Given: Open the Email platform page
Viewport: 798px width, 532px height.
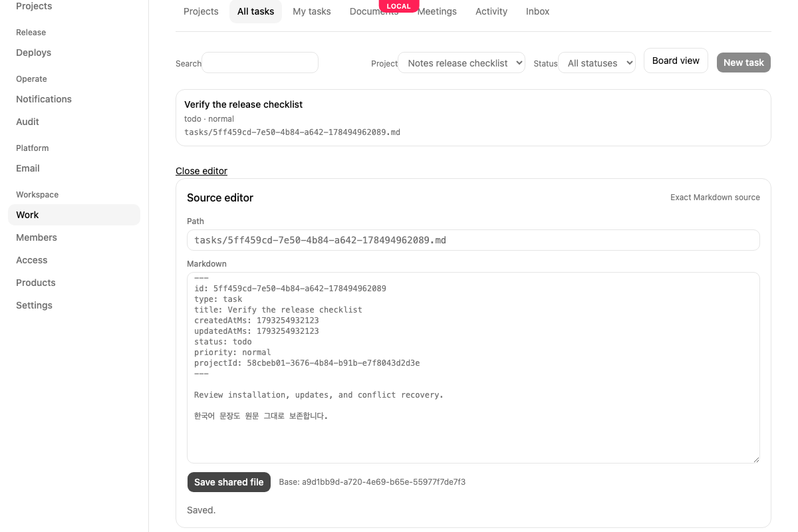Looking at the screenshot, I should click(x=28, y=168).
